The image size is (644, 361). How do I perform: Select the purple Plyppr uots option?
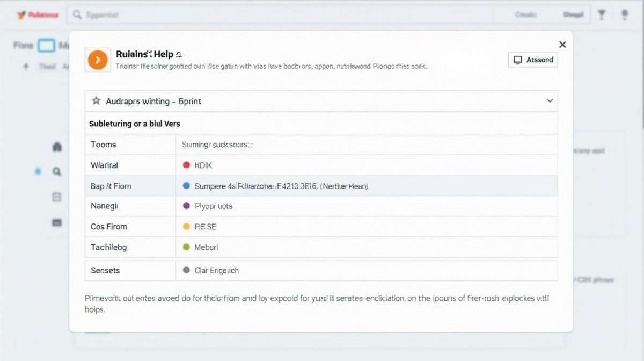213,206
